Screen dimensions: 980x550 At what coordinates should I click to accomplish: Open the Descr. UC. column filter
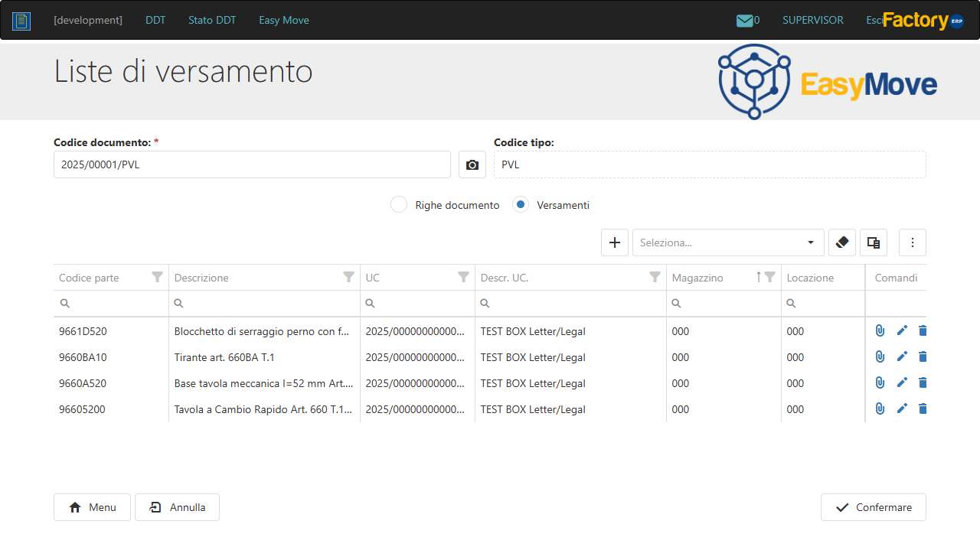655,277
